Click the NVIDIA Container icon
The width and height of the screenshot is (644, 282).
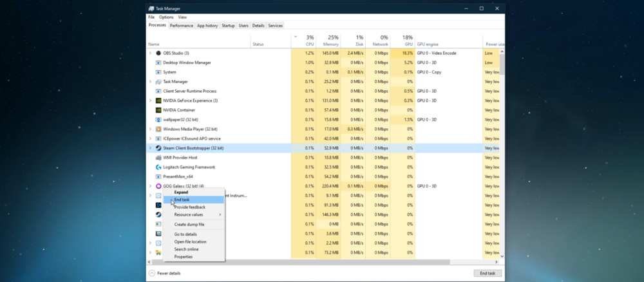point(158,110)
